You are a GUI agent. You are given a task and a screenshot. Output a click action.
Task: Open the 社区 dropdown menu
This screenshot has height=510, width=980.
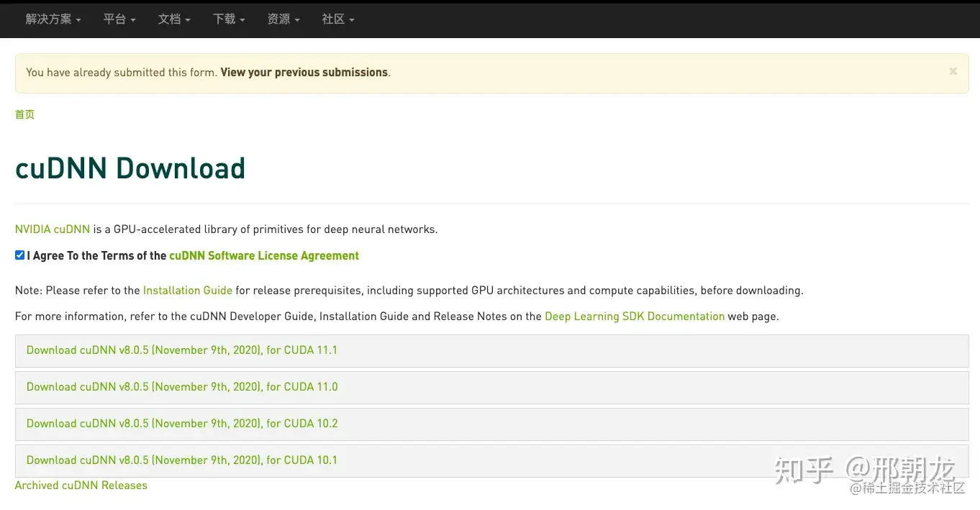tap(338, 19)
